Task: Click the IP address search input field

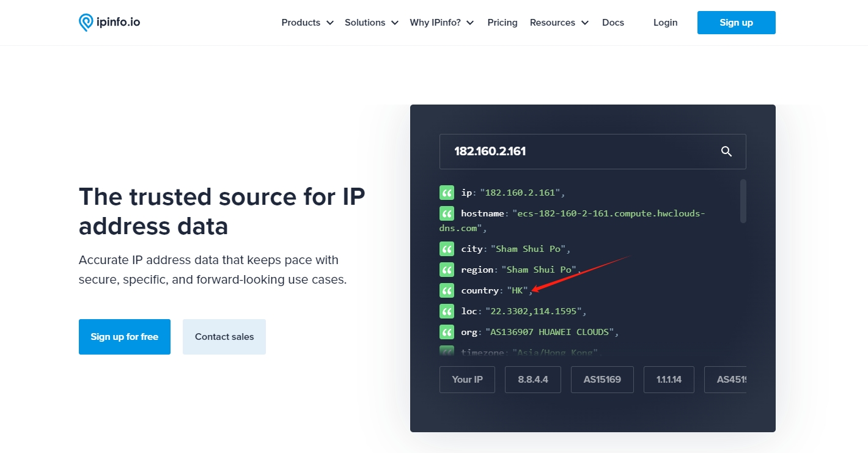Action: coord(575,152)
